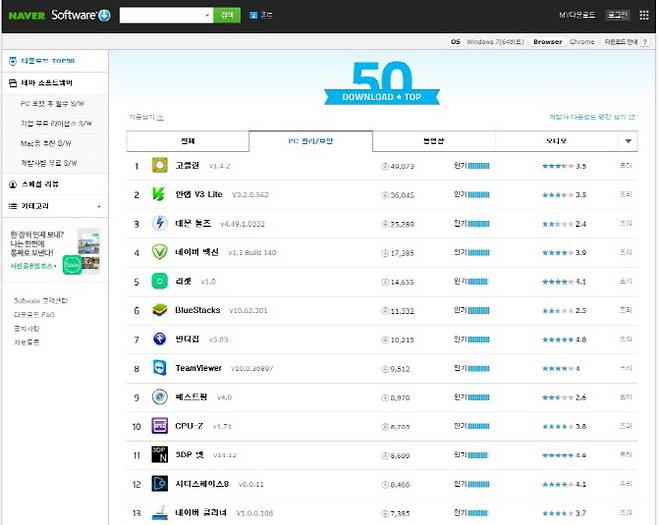658x525 pixels.
Task: Toggle the blue checkbox next to search button
Action: point(253,15)
